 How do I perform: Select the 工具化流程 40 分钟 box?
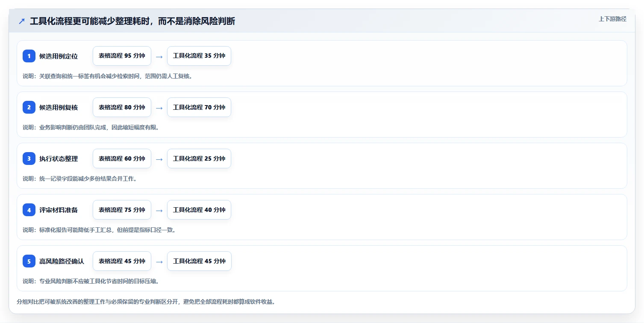(x=199, y=210)
